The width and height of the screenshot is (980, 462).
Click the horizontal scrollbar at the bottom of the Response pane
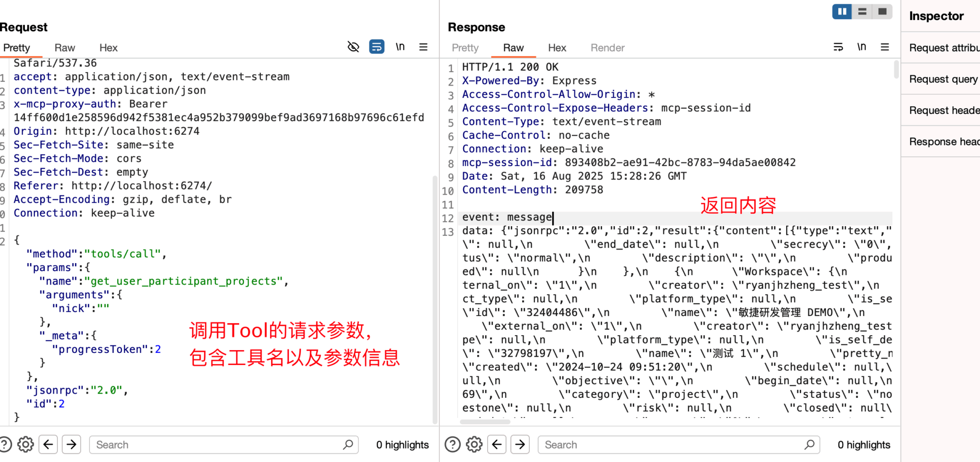[x=485, y=421]
